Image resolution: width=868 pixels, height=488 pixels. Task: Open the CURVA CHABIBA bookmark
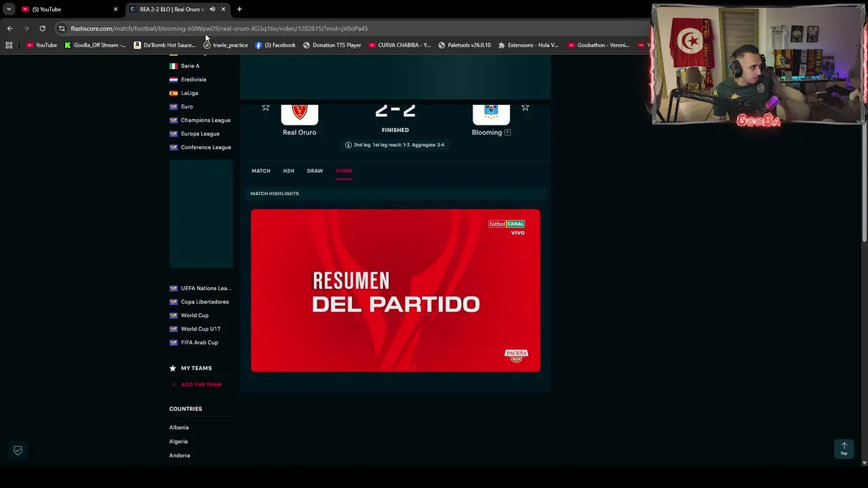tap(399, 45)
